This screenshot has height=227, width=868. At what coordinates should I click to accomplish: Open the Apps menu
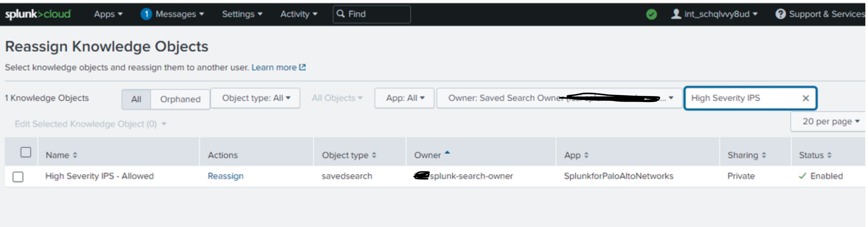[108, 14]
